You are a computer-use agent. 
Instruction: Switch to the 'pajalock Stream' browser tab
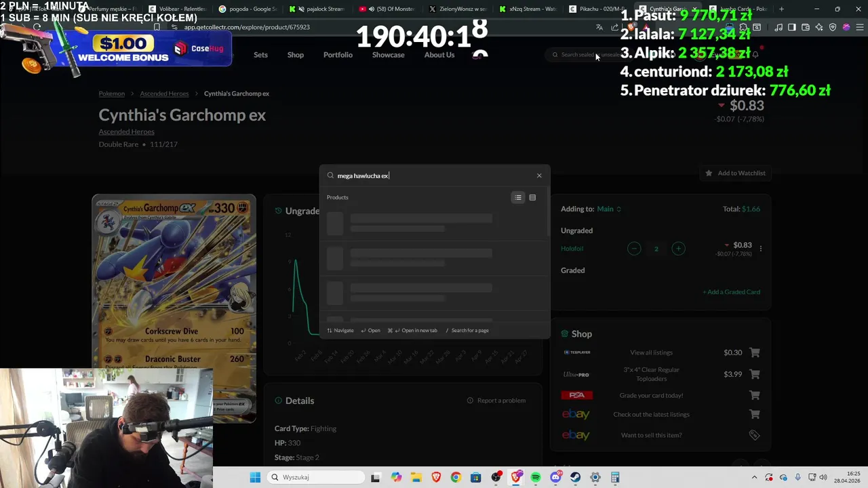[317, 9]
